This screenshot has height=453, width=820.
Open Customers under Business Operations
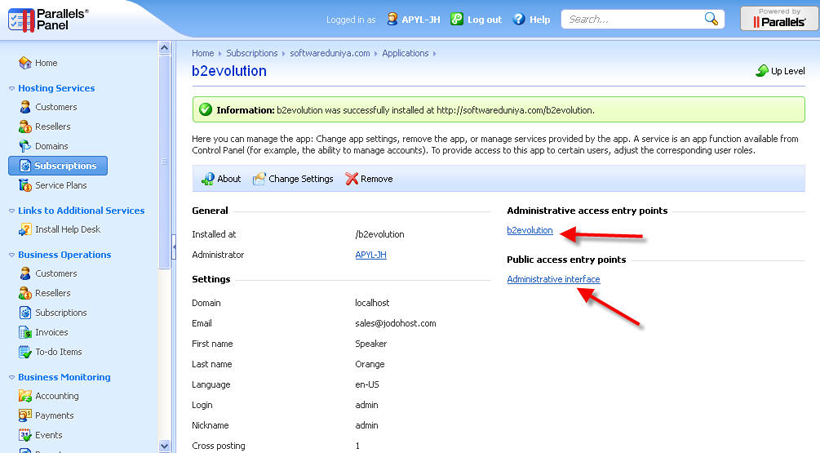tap(48, 274)
